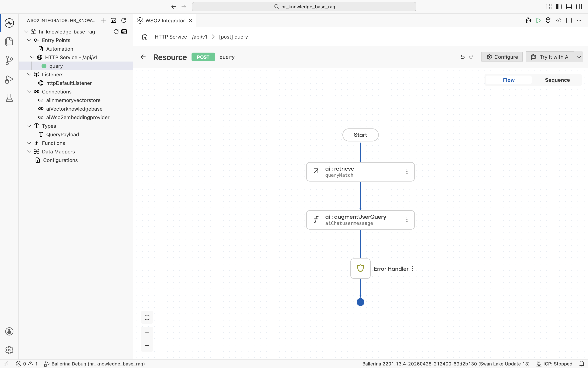Click the home icon in the breadcrumb
Screen dimensions: 588x368
click(145, 37)
